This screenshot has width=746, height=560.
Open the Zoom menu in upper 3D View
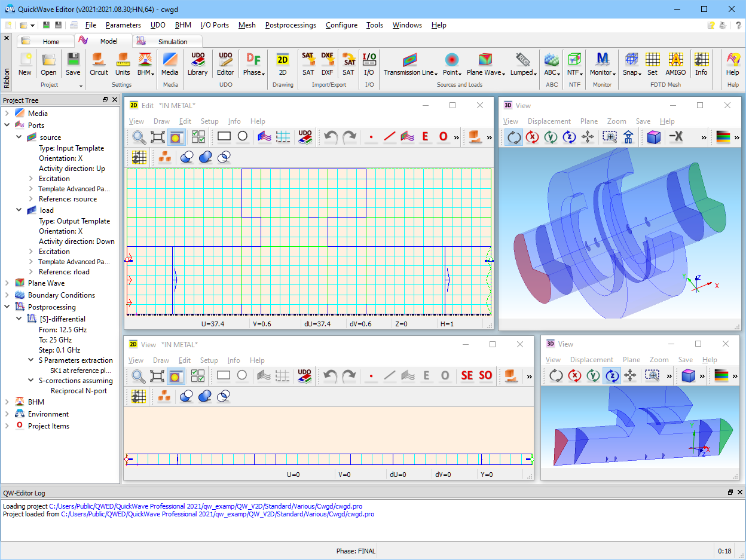click(x=616, y=121)
